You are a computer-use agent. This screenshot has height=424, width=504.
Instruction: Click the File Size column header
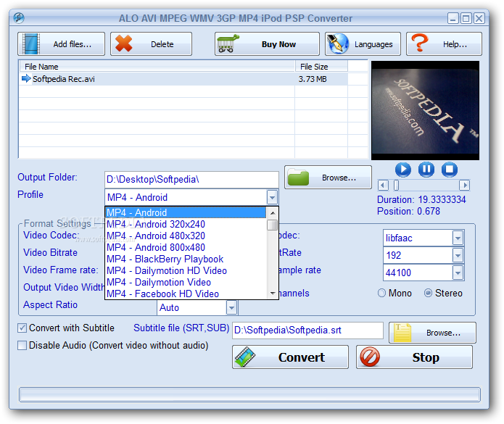click(321, 67)
